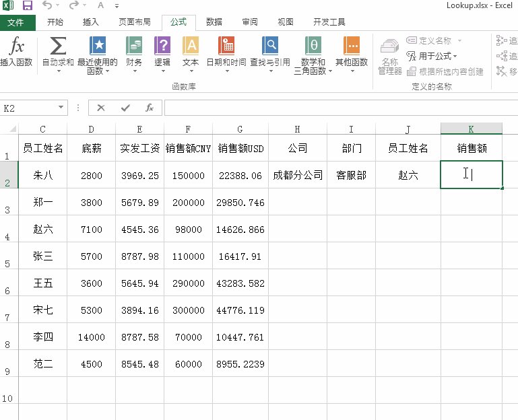The width and height of the screenshot is (518, 420).
Task: Select row header 5
Action: [x=9, y=256]
